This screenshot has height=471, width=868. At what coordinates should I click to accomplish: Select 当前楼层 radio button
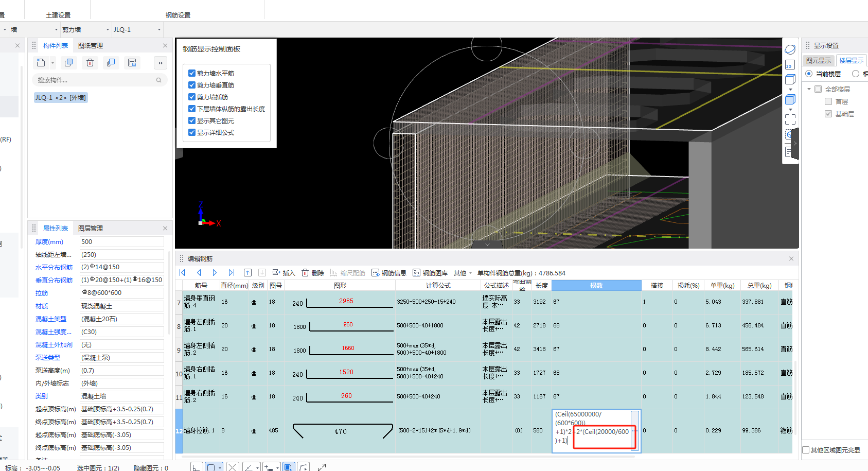[x=809, y=74]
